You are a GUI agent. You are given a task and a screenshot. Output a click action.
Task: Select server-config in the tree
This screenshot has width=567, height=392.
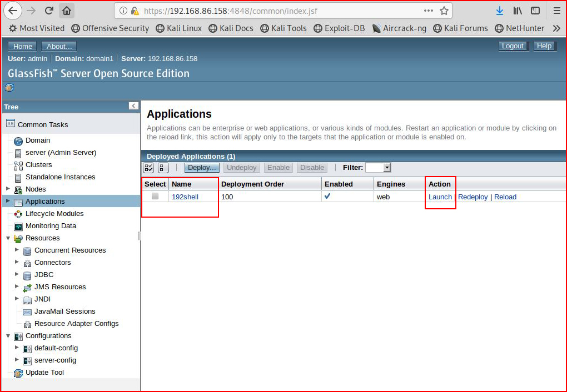56,360
